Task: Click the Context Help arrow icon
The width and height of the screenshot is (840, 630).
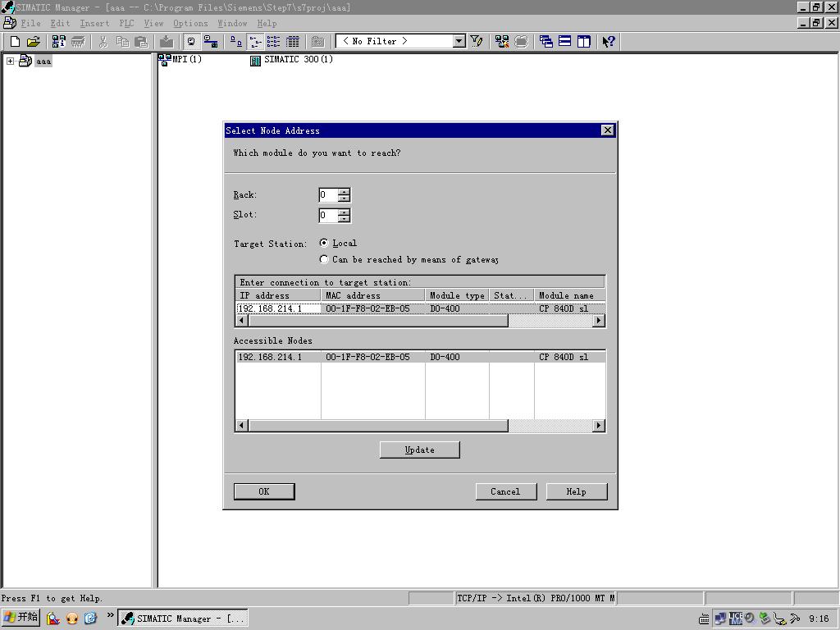Action: pos(608,41)
